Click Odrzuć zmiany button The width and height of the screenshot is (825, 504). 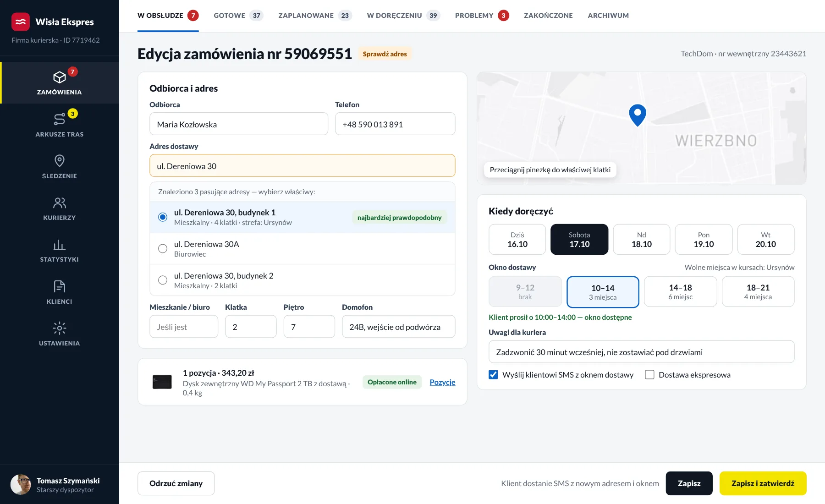[x=176, y=483]
